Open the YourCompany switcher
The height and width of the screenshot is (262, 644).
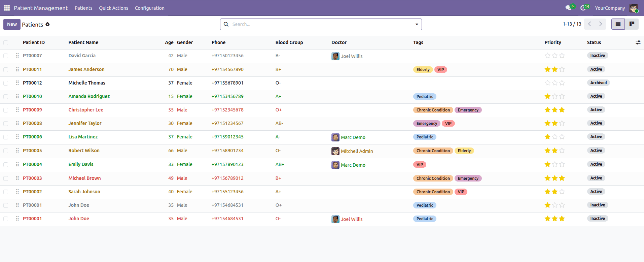click(x=609, y=8)
